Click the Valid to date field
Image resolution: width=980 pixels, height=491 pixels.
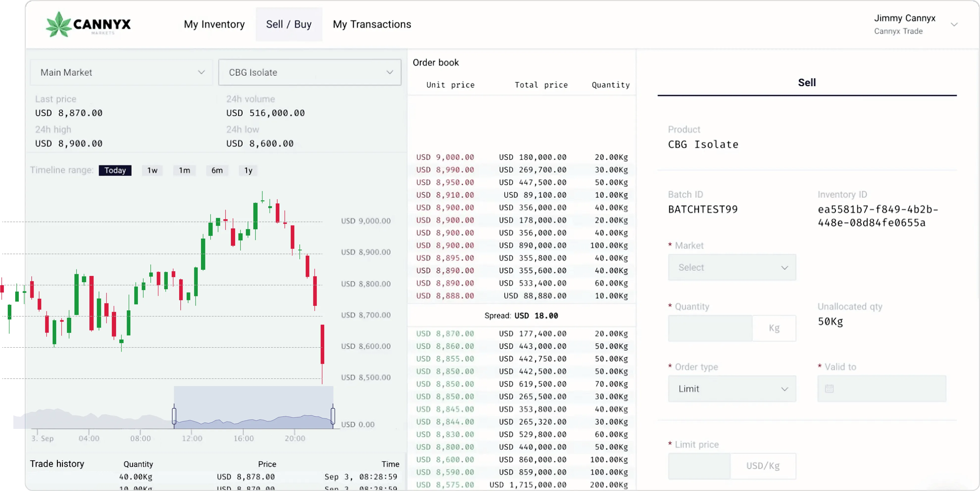(882, 389)
